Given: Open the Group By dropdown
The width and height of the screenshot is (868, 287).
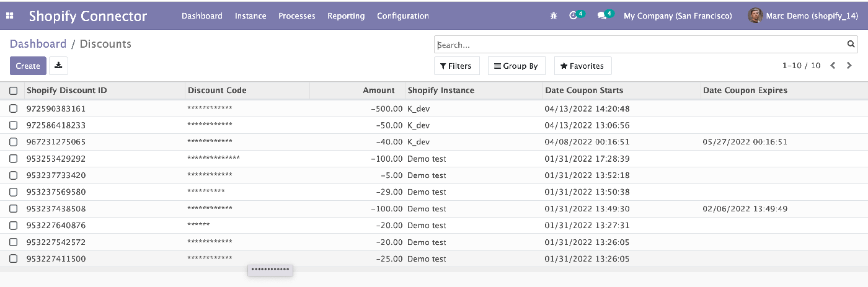Looking at the screenshot, I should (x=516, y=66).
